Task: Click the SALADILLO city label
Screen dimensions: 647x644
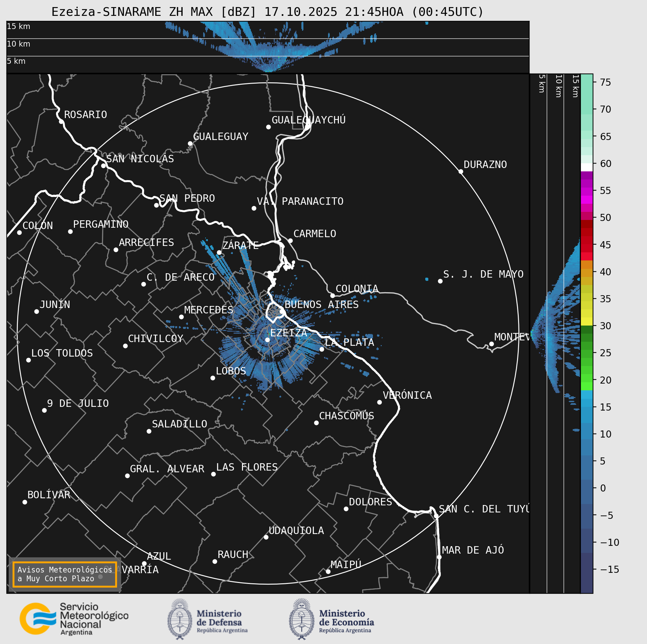Action: click(x=180, y=424)
